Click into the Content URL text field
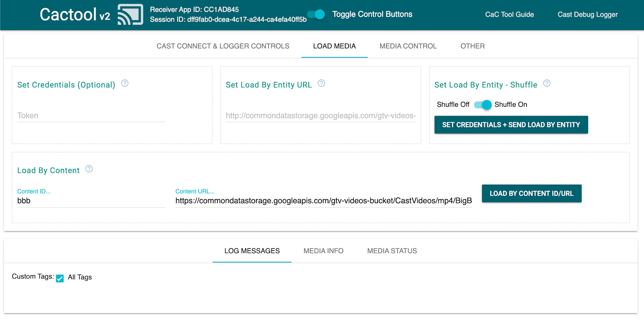 point(323,201)
